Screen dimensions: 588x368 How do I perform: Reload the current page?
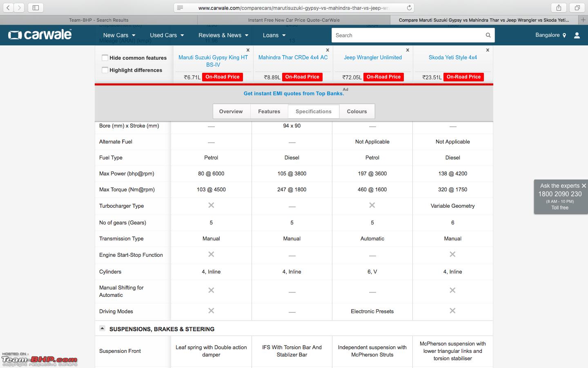(409, 8)
